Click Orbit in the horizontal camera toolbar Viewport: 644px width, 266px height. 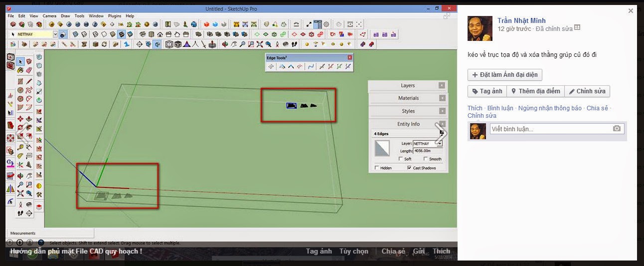pyautogui.click(x=225, y=44)
